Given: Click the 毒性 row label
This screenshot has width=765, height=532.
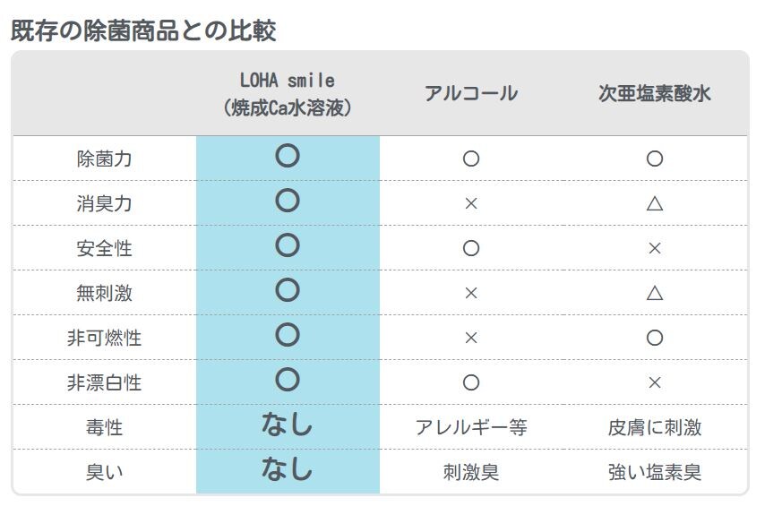Looking at the screenshot, I should (104, 427).
